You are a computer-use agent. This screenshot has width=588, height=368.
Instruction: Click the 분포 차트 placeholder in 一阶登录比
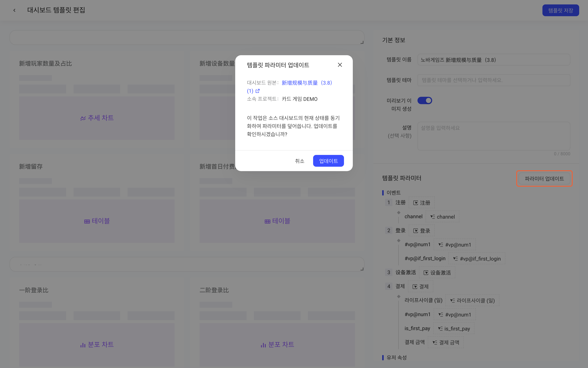(x=97, y=345)
